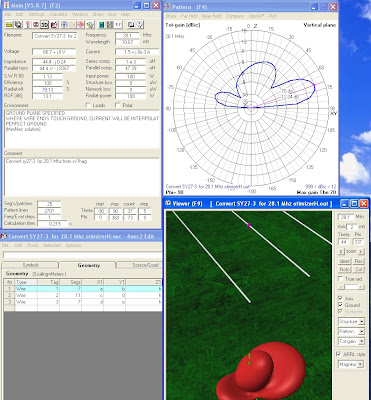Open the Far field menu in Pattern window
Image resolution: width=371 pixels, height=400 pixels.
point(189,16)
